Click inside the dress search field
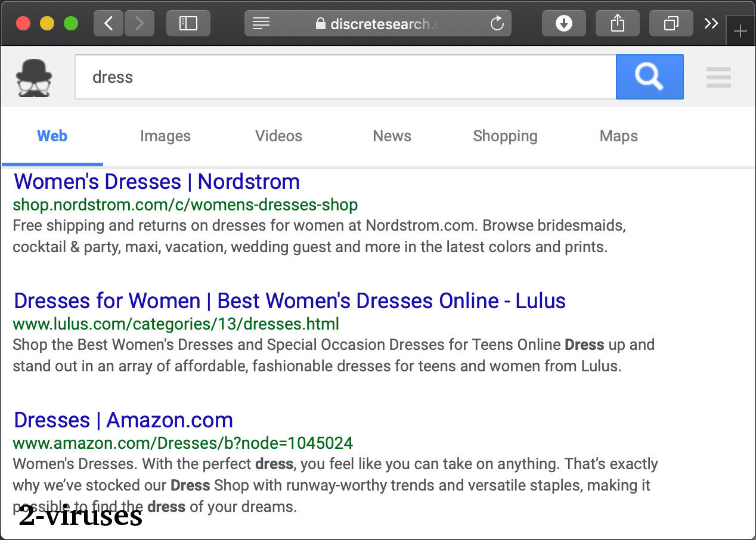The width and height of the screenshot is (756, 540). [346, 76]
